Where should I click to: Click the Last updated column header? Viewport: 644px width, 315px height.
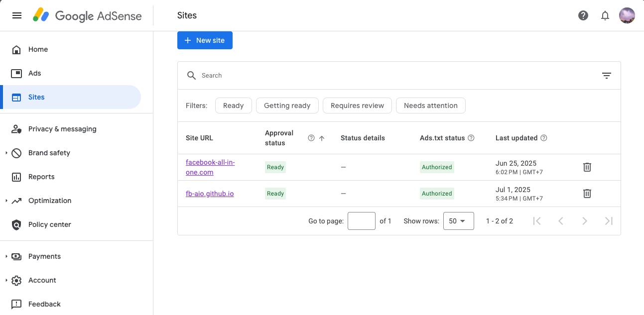pos(516,138)
